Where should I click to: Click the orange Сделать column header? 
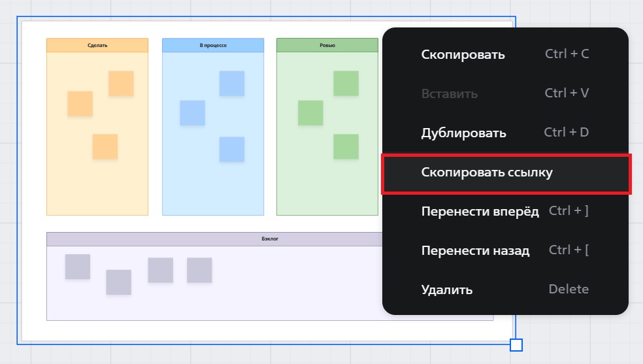click(x=97, y=45)
